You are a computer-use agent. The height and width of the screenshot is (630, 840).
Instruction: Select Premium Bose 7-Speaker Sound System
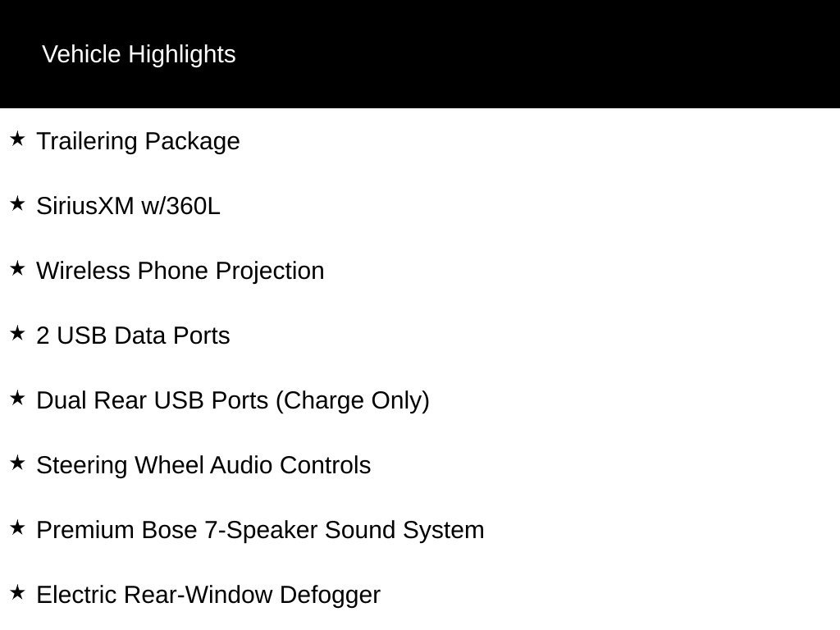tap(260, 531)
